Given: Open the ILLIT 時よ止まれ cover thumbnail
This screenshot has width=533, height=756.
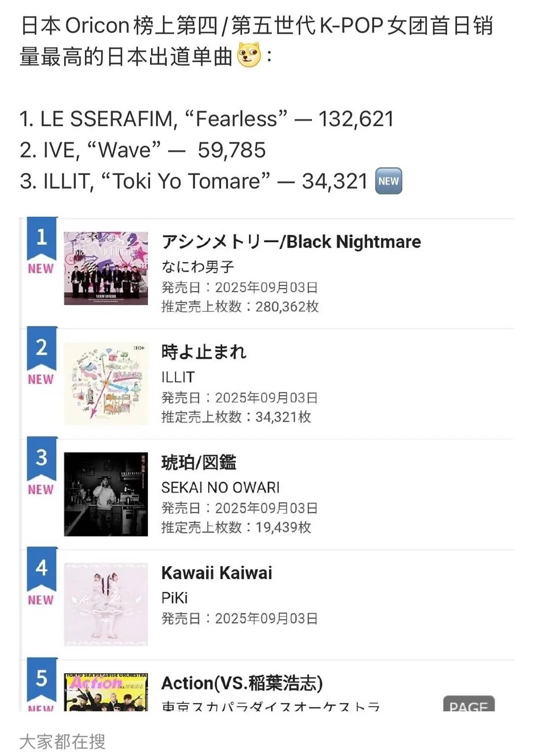Looking at the screenshot, I should coord(106,384).
